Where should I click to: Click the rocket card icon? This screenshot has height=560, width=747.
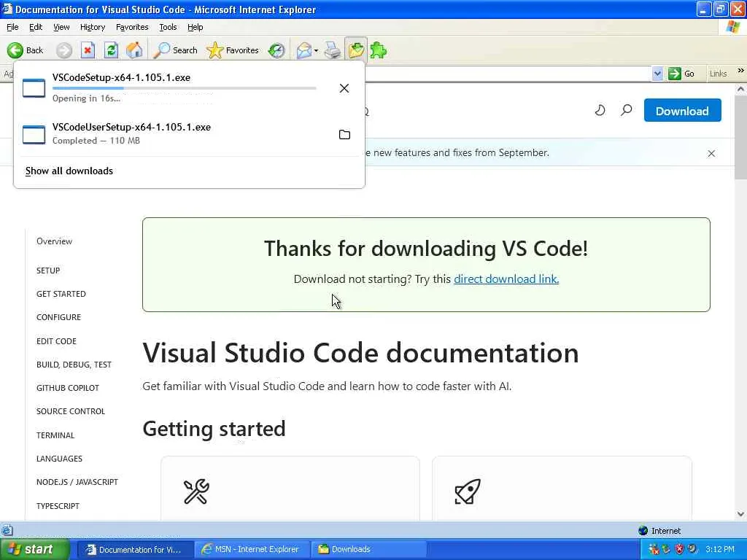(468, 491)
